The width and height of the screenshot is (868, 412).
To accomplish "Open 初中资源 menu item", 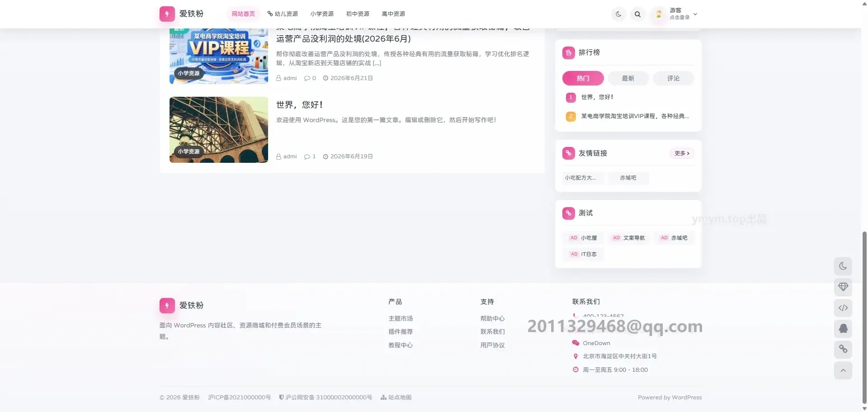I will pos(358,14).
